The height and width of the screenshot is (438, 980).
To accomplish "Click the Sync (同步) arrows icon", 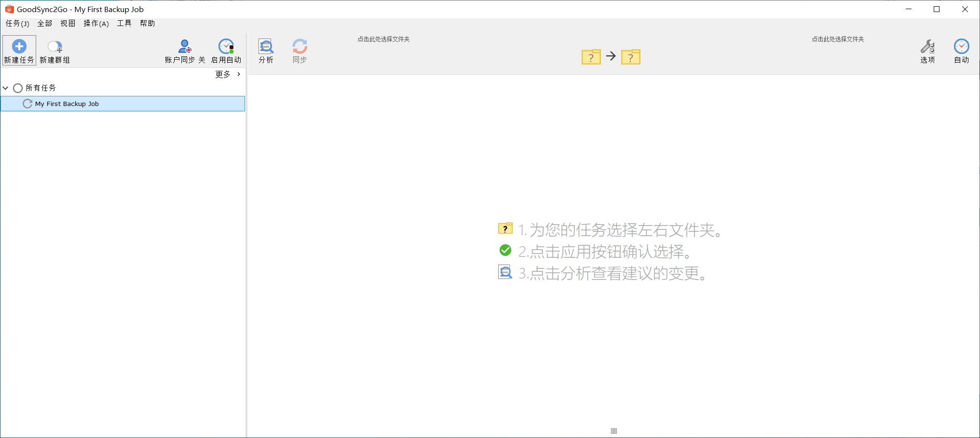I will pos(299,47).
